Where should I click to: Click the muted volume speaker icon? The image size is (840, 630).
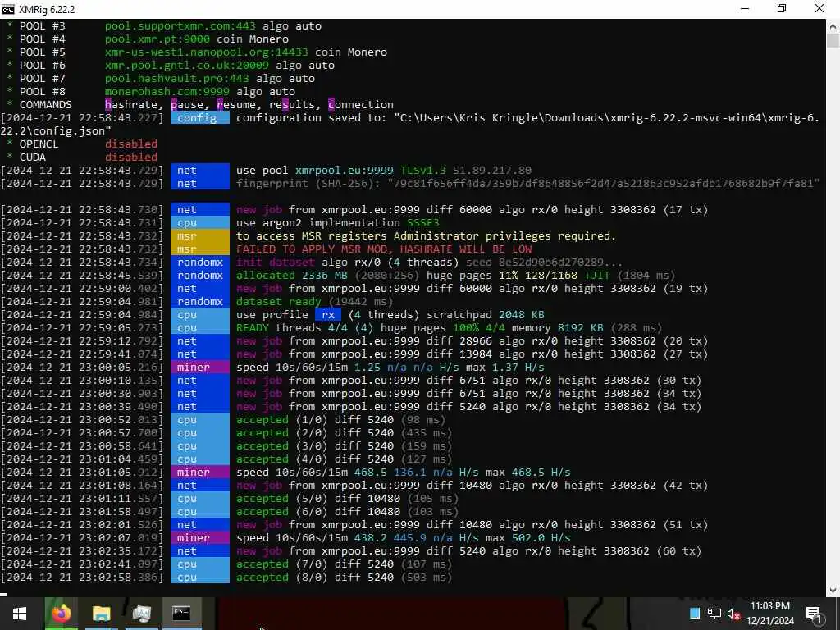coord(733,614)
